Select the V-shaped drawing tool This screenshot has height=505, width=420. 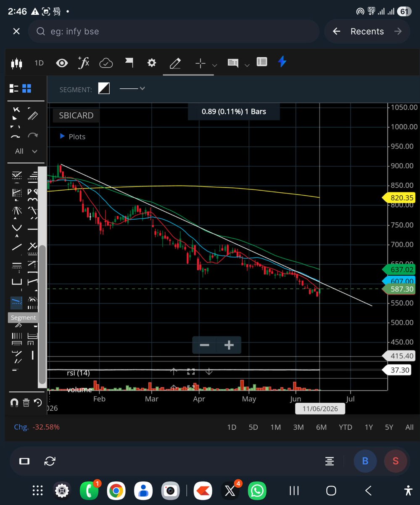(x=16, y=229)
